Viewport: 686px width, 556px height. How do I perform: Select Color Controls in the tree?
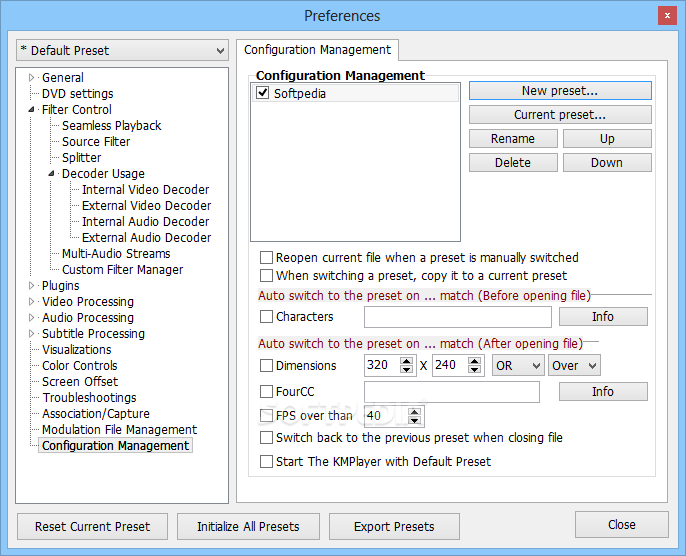80,366
